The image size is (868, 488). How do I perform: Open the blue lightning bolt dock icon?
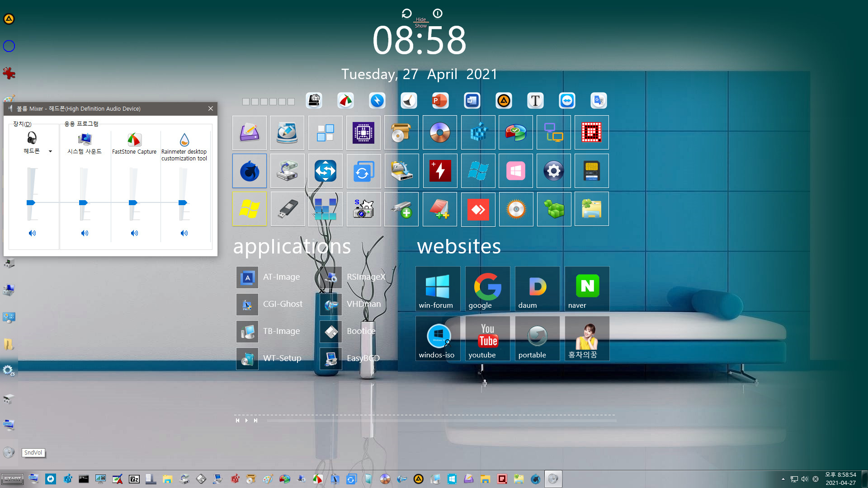377,100
